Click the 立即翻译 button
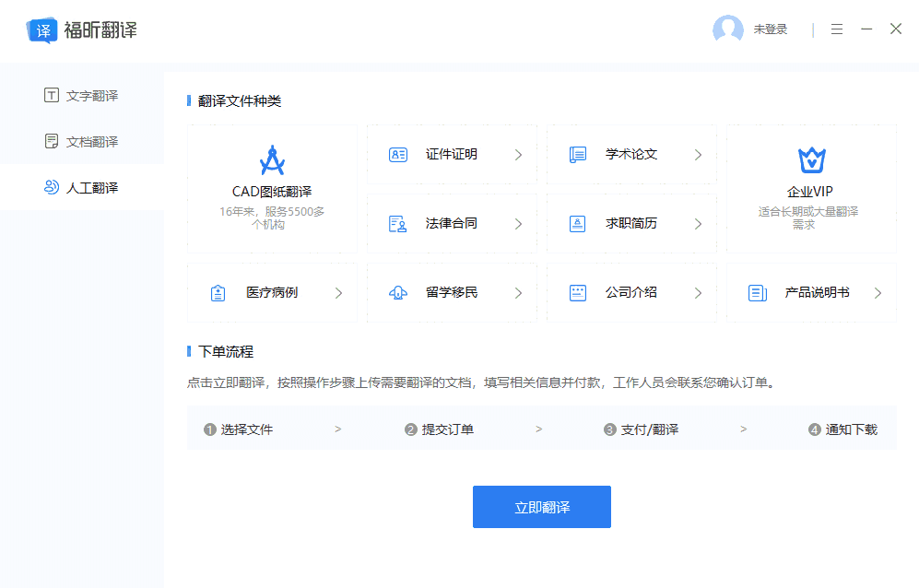This screenshot has height=588, width=919. pyautogui.click(x=541, y=506)
